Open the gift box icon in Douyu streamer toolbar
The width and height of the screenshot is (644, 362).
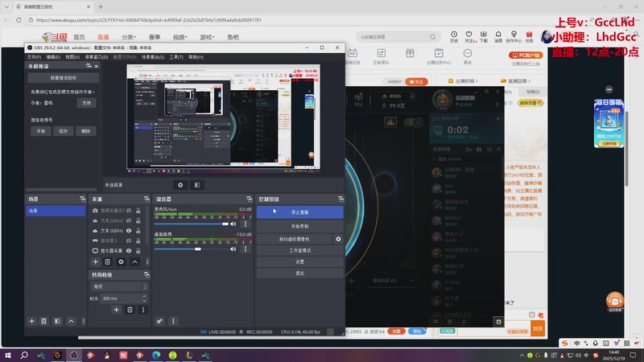click(x=410, y=53)
